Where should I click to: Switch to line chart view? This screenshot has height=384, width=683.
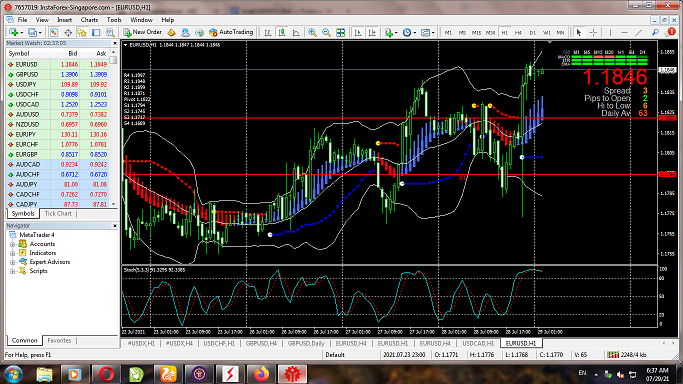pos(296,32)
